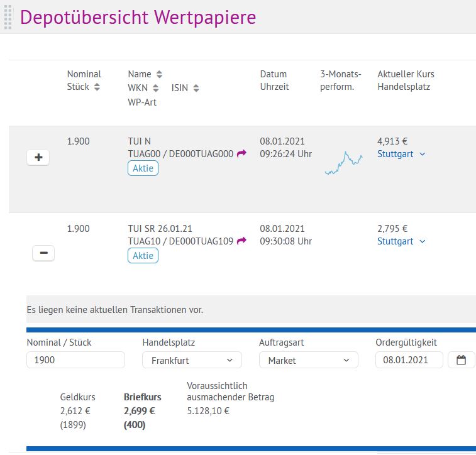Viewport: 476px width, 455px height.
Task: Click the Aktie tag under TUI N
Action: [143, 168]
